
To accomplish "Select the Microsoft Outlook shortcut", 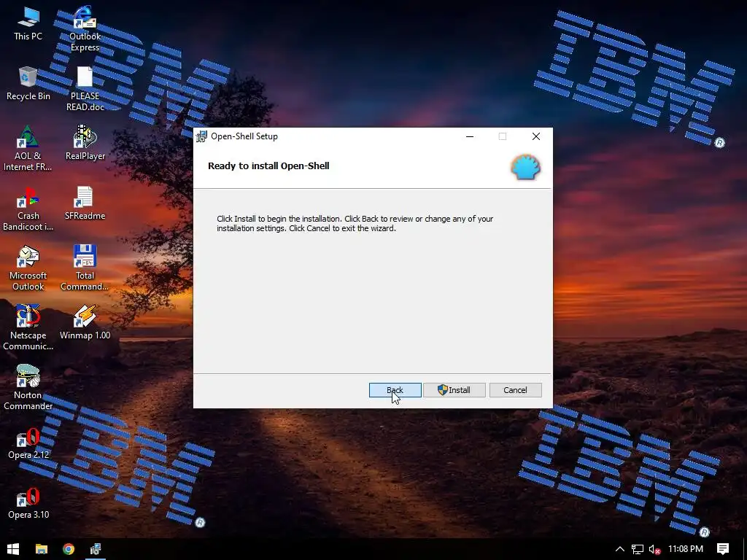I will (x=28, y=268).
